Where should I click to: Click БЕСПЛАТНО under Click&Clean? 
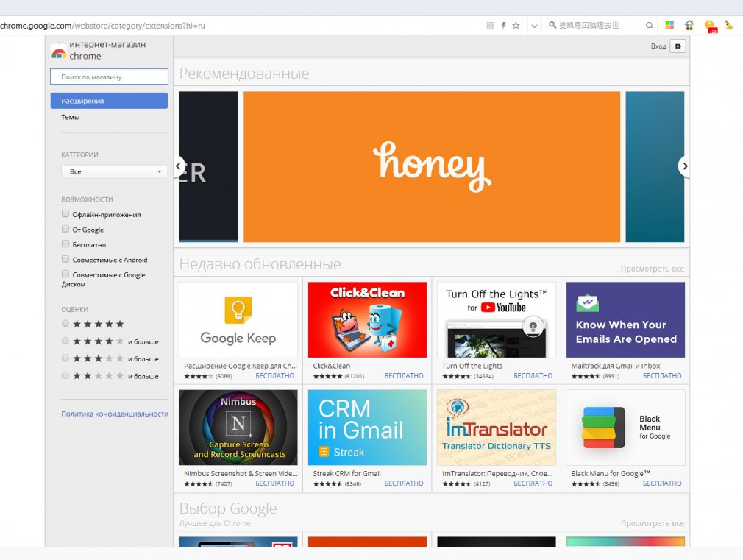(x=404, y=375)
